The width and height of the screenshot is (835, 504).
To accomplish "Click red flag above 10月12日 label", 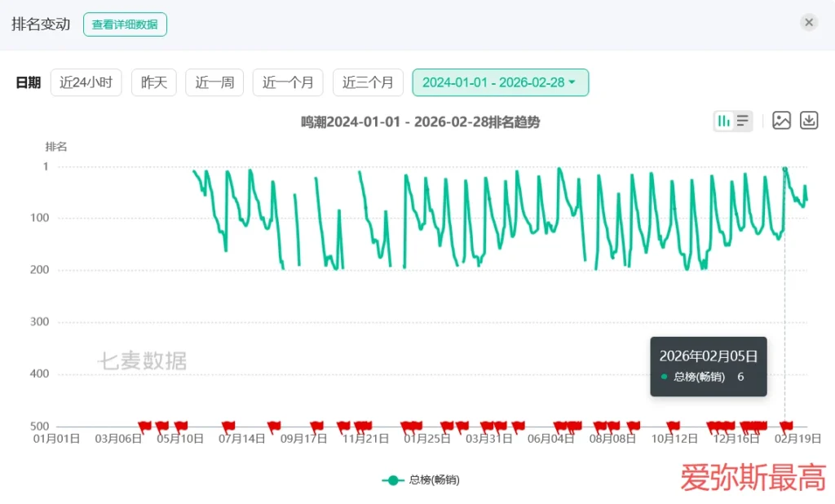I will (x=674, y=426).
